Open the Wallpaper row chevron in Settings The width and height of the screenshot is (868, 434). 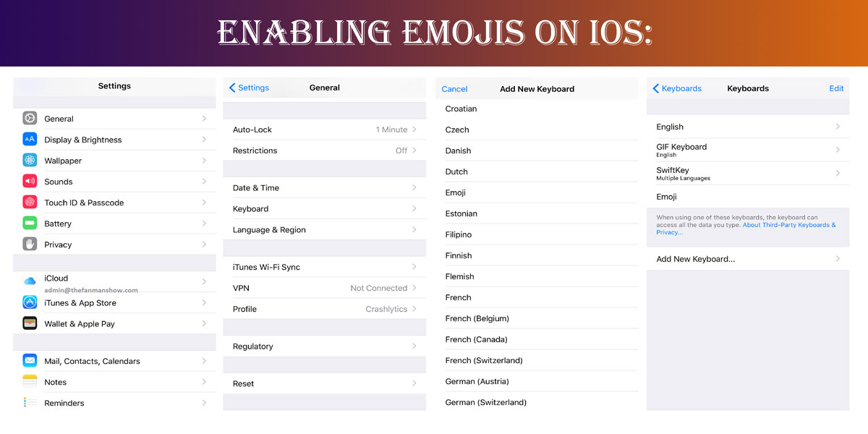205,161
